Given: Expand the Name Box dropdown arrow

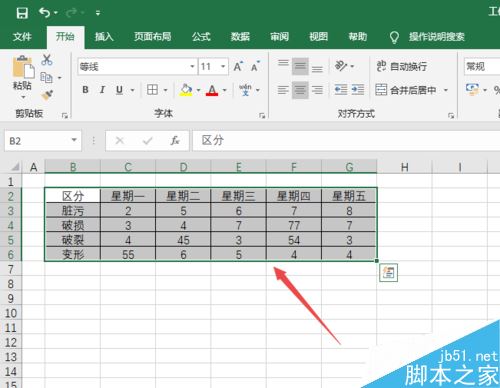Looking at the screenshot, I should point(74,140).
